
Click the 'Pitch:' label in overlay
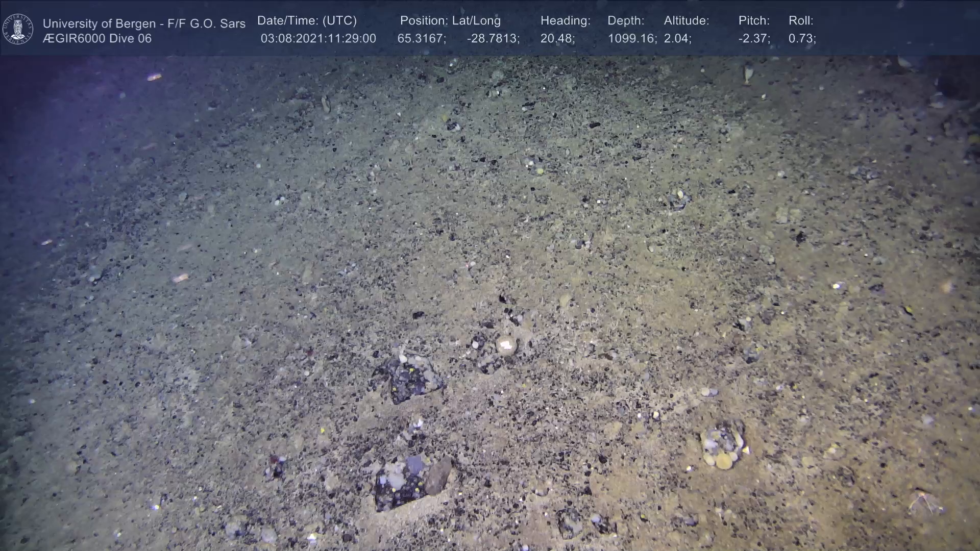pos(754,21)
